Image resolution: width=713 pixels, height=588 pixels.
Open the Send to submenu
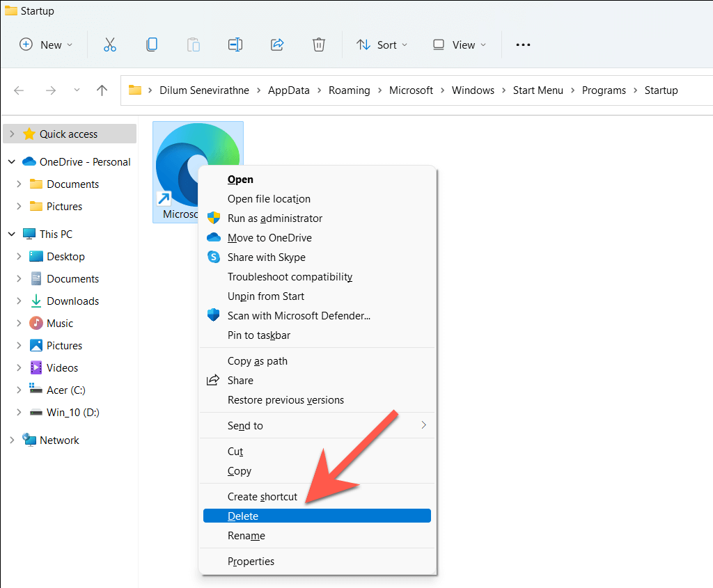tap(245, 426)
